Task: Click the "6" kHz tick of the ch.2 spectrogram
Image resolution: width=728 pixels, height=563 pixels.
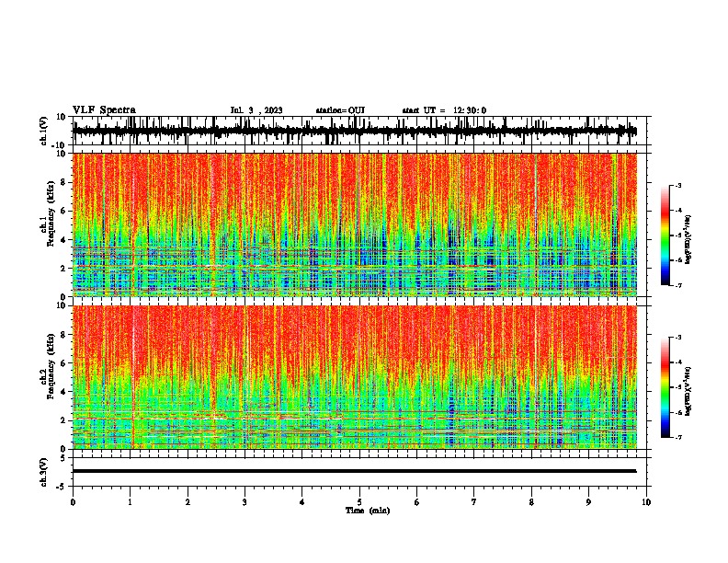Action: 63,363
